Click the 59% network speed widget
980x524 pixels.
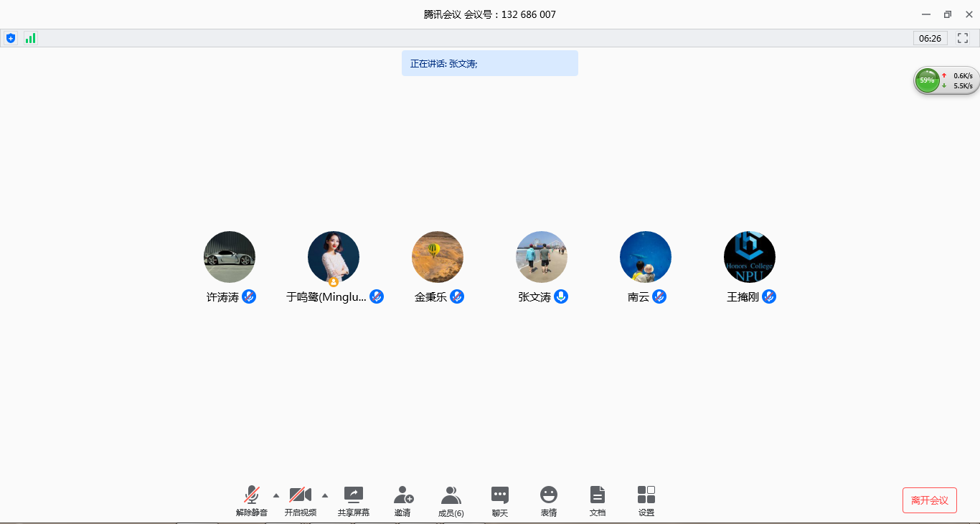tap(928, 80)
